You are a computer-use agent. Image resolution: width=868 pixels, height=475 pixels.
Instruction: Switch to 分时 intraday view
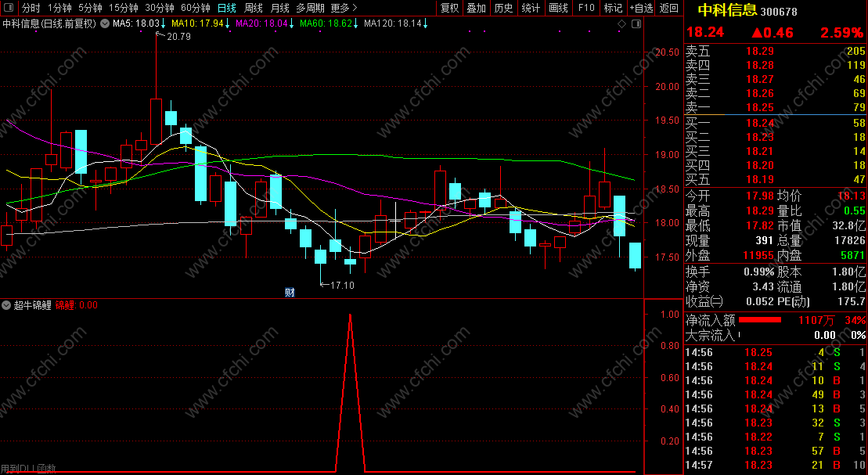31,8
